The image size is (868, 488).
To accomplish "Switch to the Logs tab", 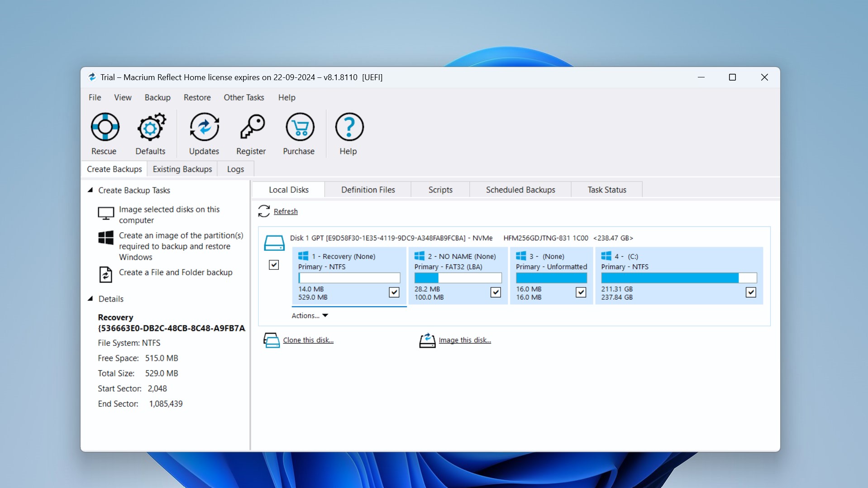I will tap(235, 169).
